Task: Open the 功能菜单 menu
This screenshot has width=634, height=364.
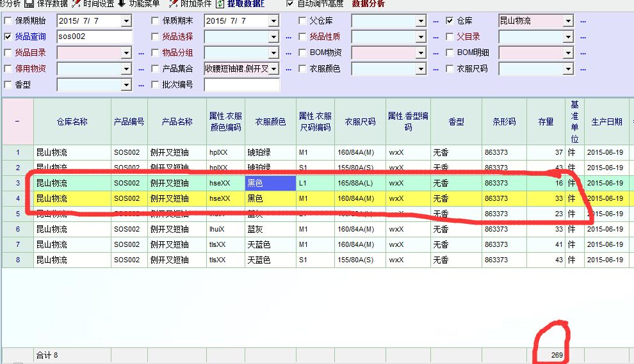Action: (x=144, y=4)
